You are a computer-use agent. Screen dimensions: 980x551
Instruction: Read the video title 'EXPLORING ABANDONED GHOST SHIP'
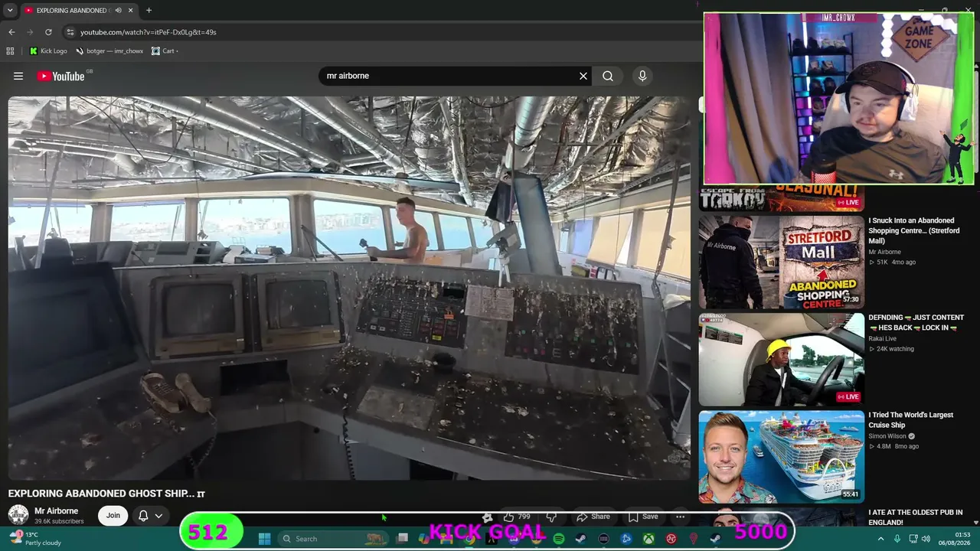click(x=106, y=494)
